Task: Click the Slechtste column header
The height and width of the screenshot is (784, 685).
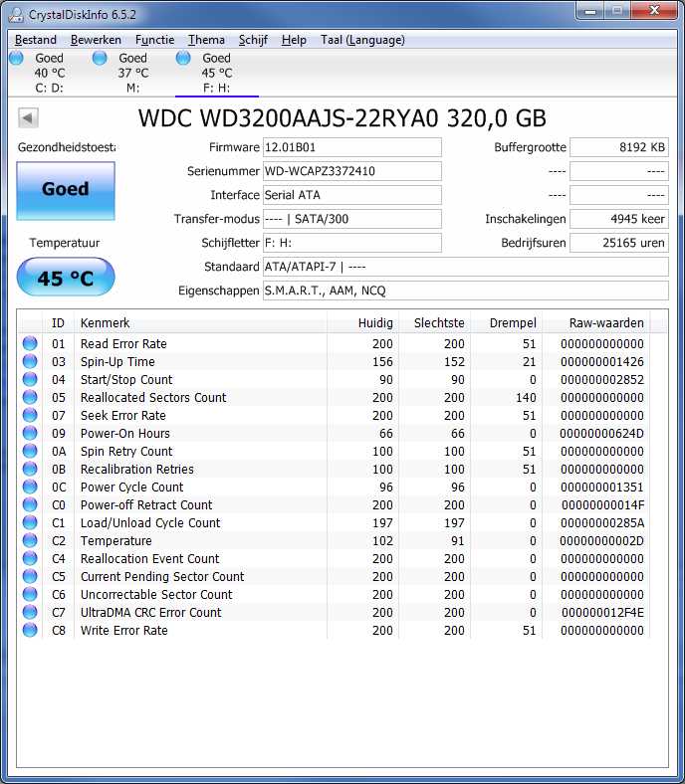Action: [435, 323]
